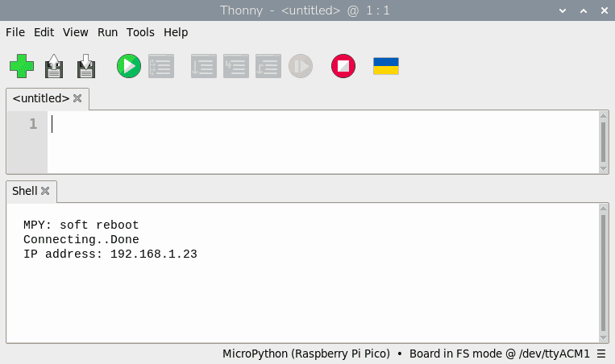
Task: Click the 'IP address: 192.168.1.23' shell line
Action: (x=110, y=254)
